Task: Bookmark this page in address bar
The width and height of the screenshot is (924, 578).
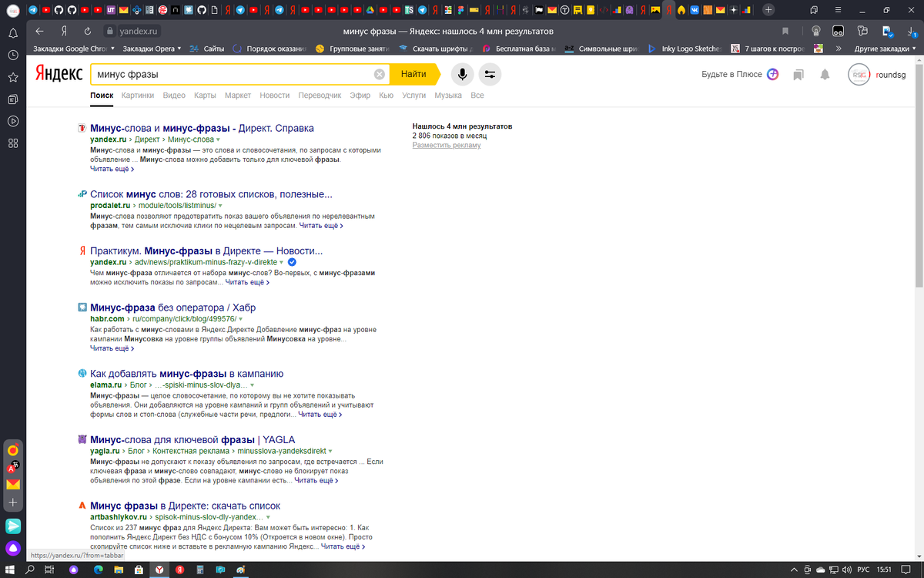Action: click(785, 31)
